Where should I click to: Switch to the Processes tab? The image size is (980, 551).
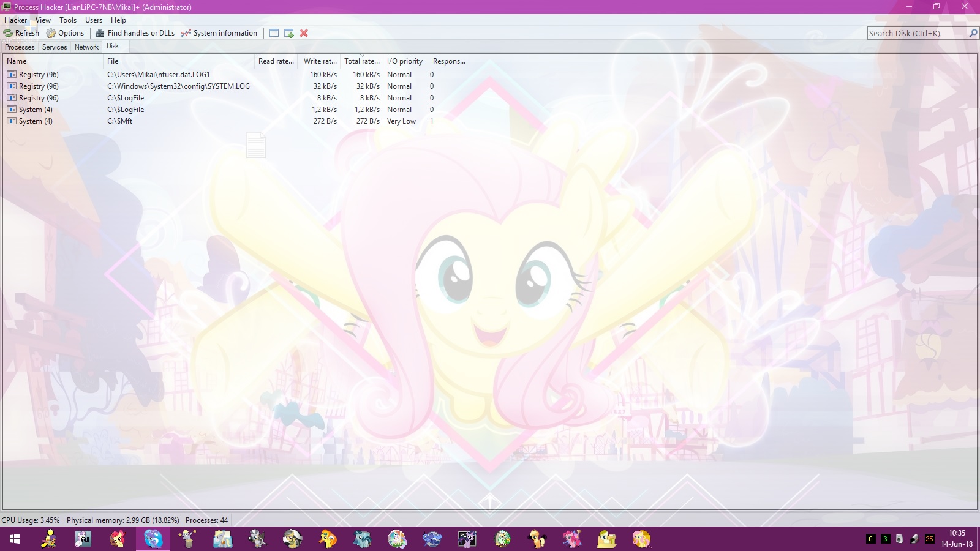20,47
